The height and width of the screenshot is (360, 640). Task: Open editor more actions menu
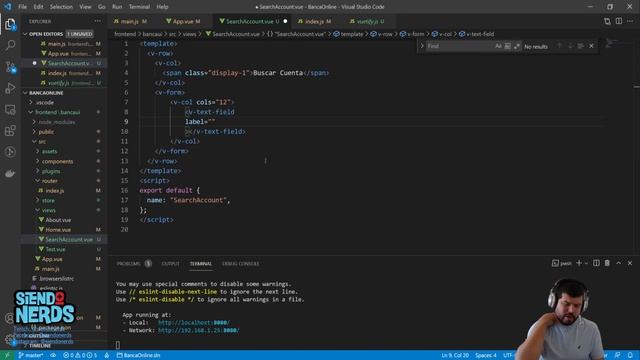(x=630, y=21)
